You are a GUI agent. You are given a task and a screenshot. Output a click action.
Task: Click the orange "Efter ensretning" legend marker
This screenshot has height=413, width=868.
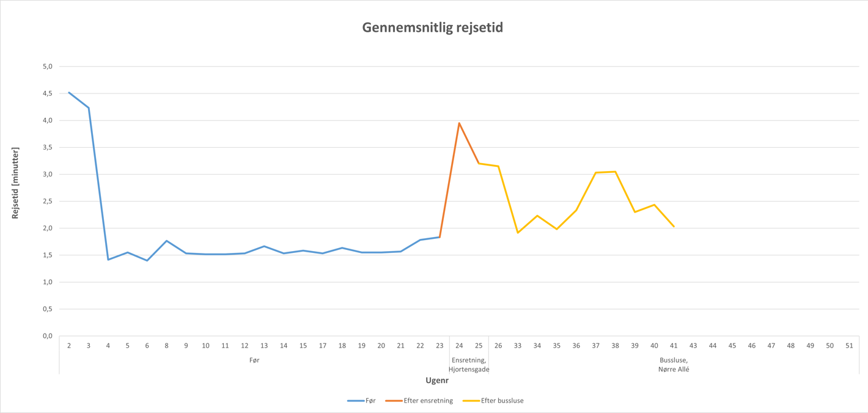394,401
